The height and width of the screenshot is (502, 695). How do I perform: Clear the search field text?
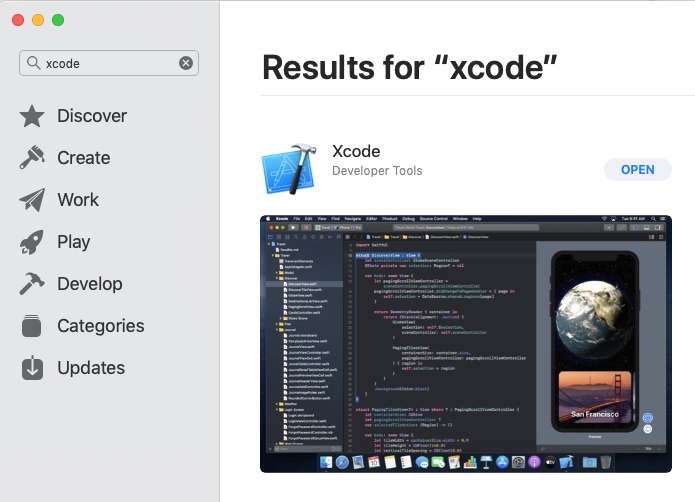point(186,63)
